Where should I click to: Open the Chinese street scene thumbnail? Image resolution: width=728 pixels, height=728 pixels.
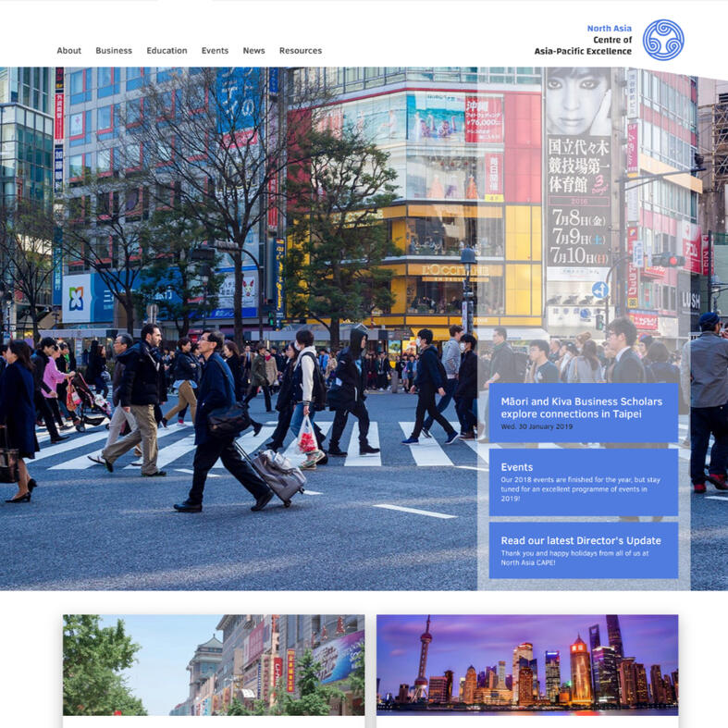point(213,664)
